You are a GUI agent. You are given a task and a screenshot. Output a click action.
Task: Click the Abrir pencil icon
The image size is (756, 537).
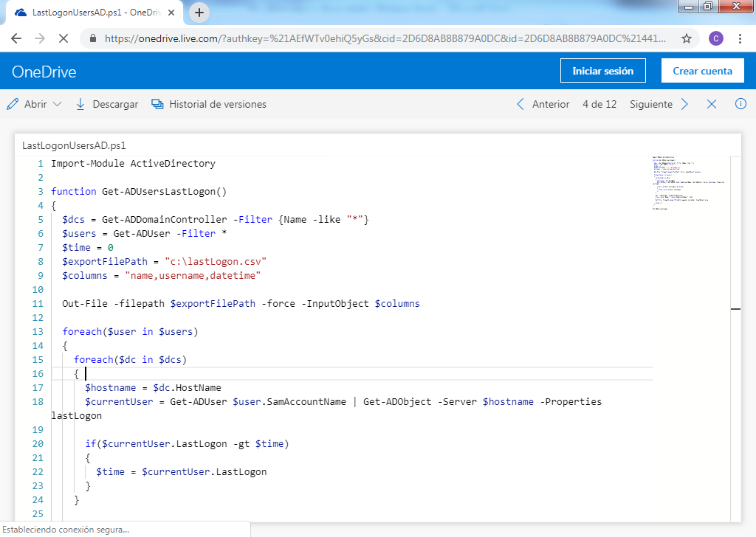pos(13,104)
